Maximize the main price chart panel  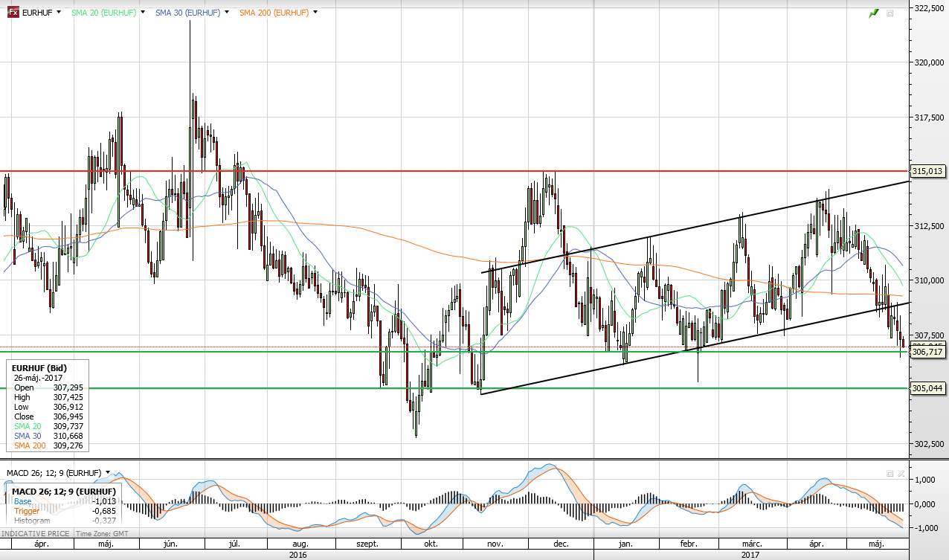(890, 13)
